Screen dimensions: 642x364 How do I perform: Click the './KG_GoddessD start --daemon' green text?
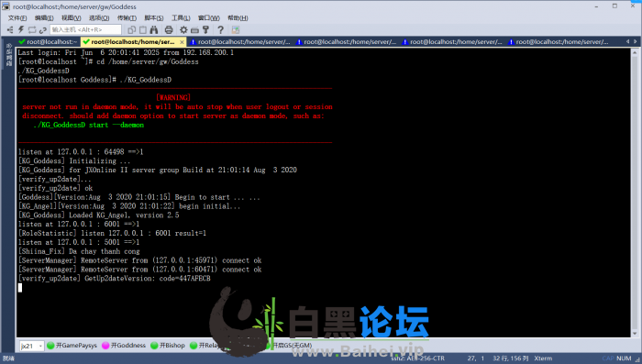point(88,125)
